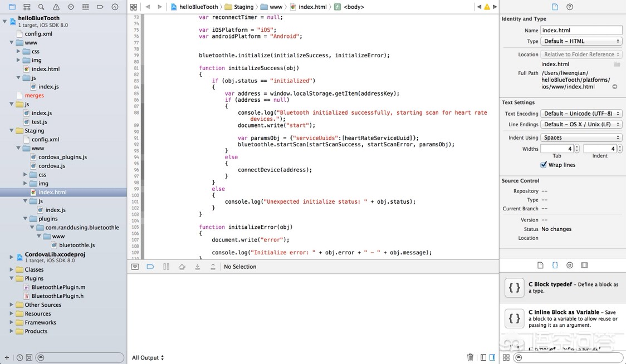Image resolution: width=626 pixels, height=364 pixels.
Task: Collapse the Plugins group
Action: point(12,278)
